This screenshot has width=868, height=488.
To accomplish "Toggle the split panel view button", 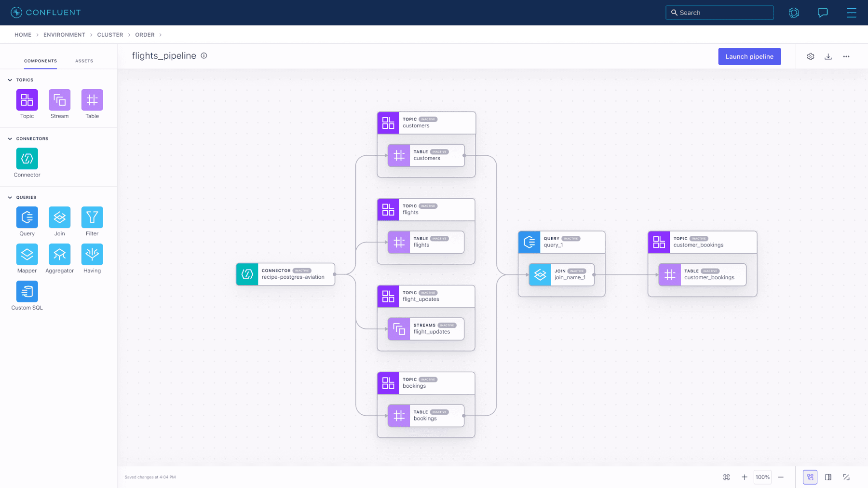I will [828, 477].
